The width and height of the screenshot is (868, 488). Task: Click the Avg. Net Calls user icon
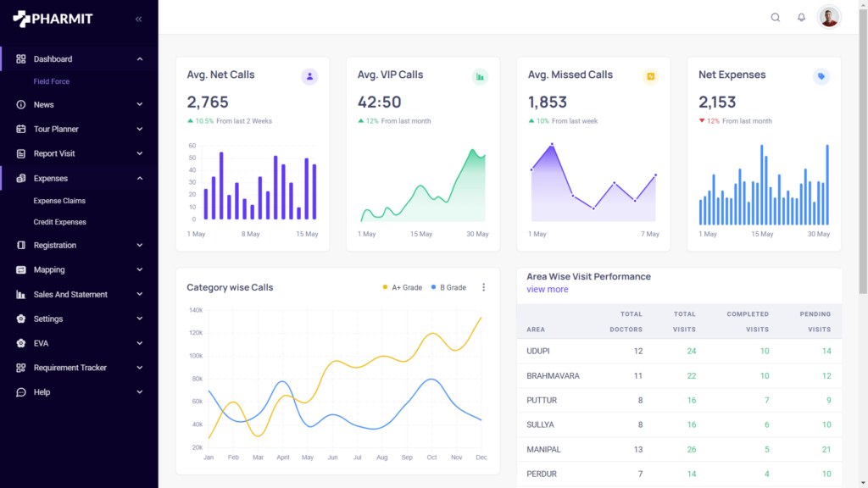coord(309,77)
